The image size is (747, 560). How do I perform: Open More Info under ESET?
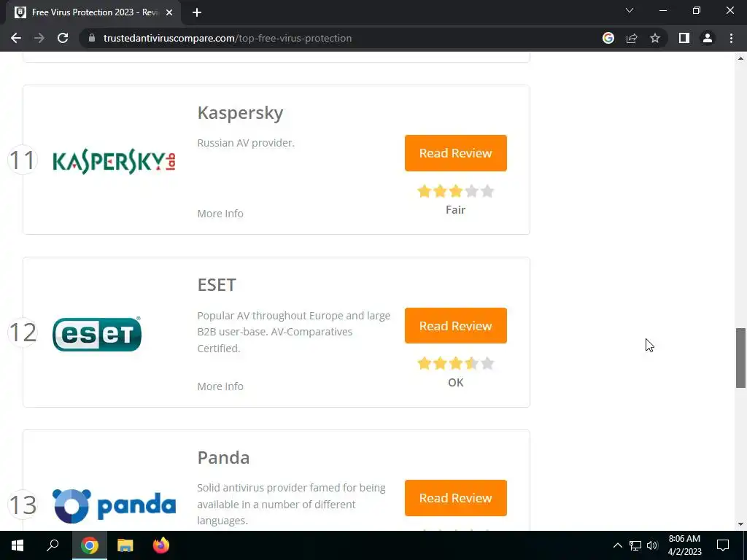220,386
